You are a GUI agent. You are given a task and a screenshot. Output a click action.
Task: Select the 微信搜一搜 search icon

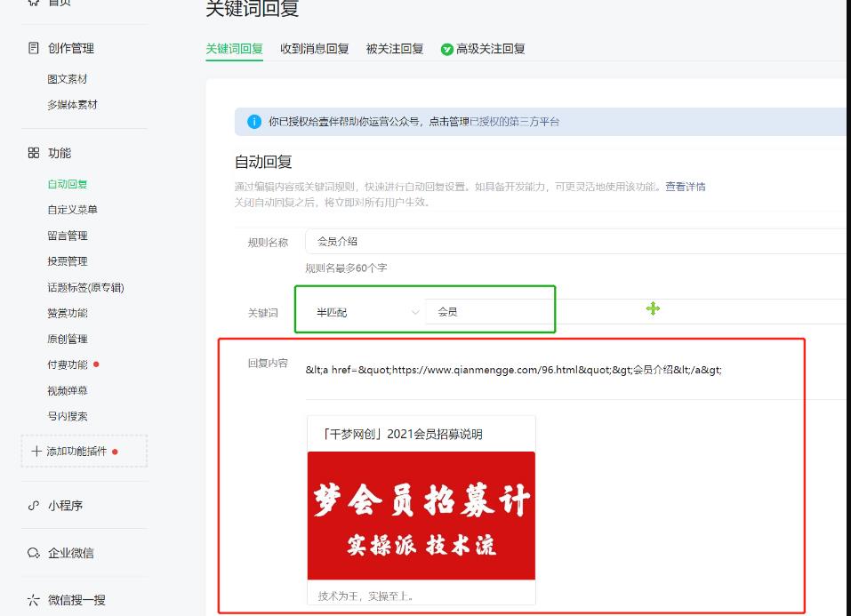32,601
